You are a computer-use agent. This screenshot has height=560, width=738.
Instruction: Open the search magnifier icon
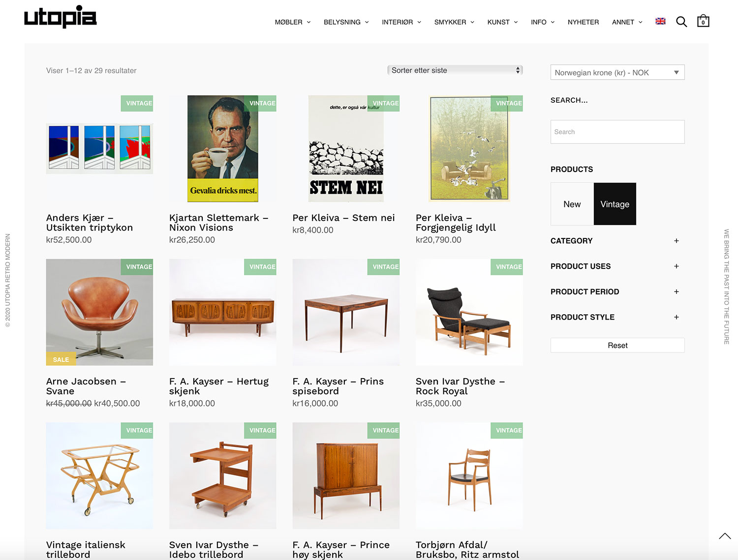[681, 22]
